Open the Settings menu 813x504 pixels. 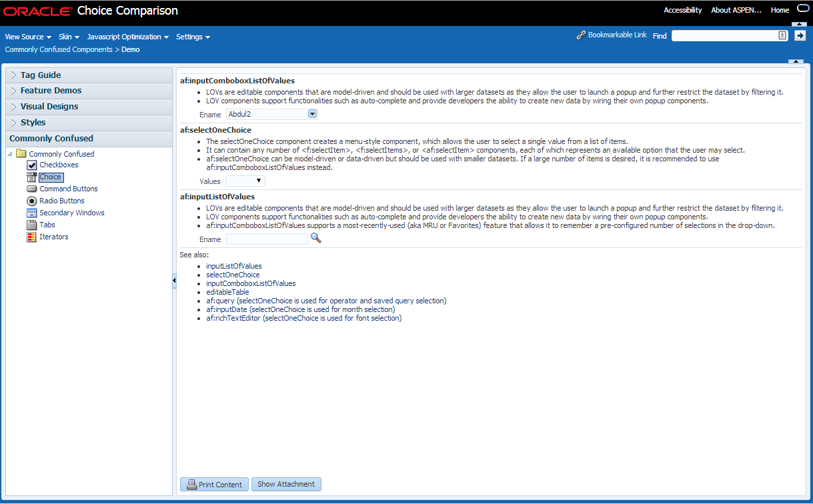(193, 37)
